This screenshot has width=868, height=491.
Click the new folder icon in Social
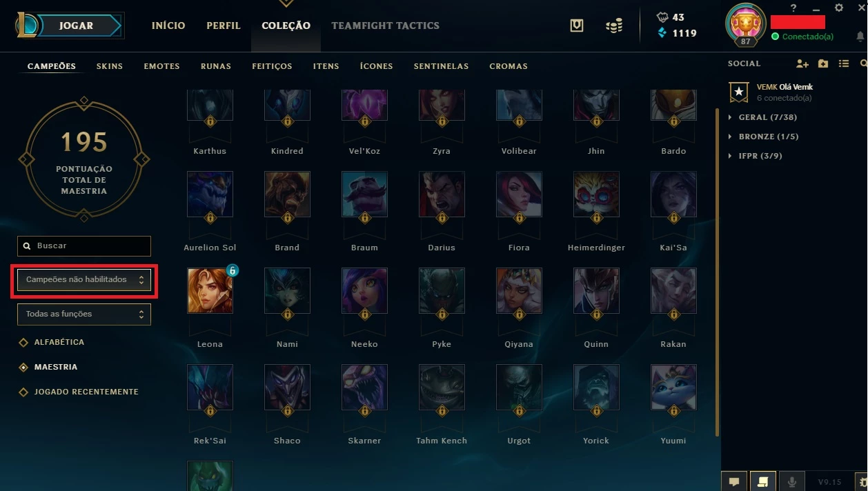(x=823, y=63)
